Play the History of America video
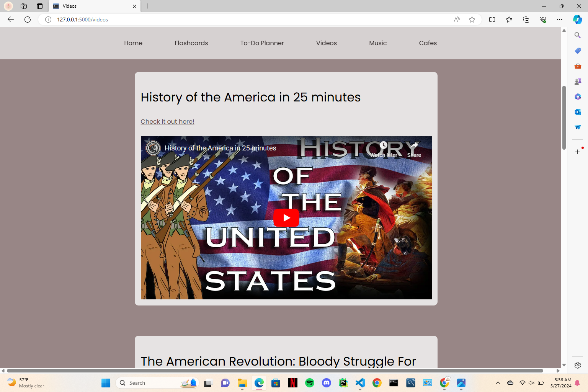588x392 pixels. [286, 218]
